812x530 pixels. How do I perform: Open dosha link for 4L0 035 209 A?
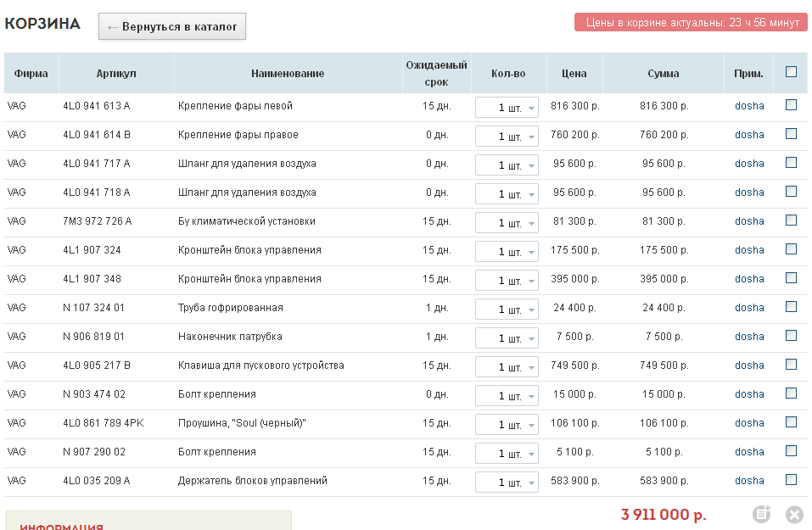tap(749, 480)
